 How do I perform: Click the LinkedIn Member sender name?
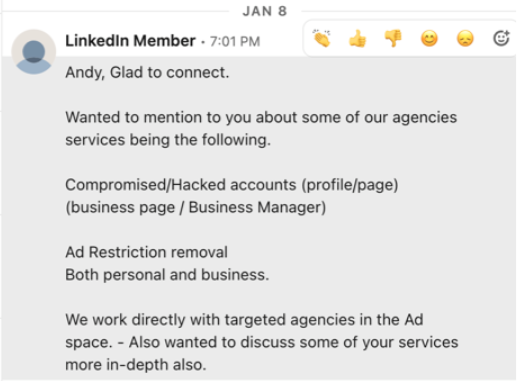pos(130,41)
